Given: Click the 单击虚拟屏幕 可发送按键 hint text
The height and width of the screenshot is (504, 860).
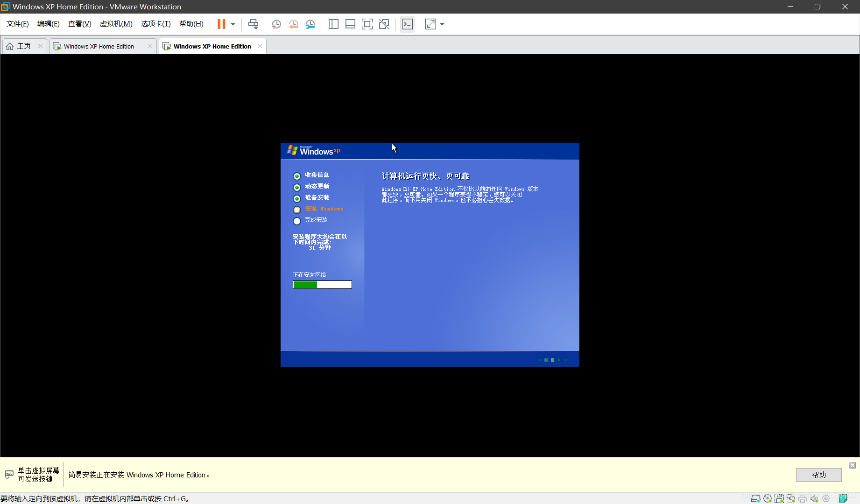Looking at the screenshot, I should (x=39, y=475).
